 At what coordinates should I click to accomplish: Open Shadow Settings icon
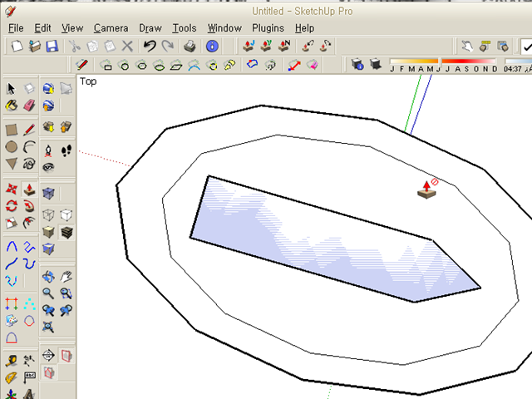[357, 64]
